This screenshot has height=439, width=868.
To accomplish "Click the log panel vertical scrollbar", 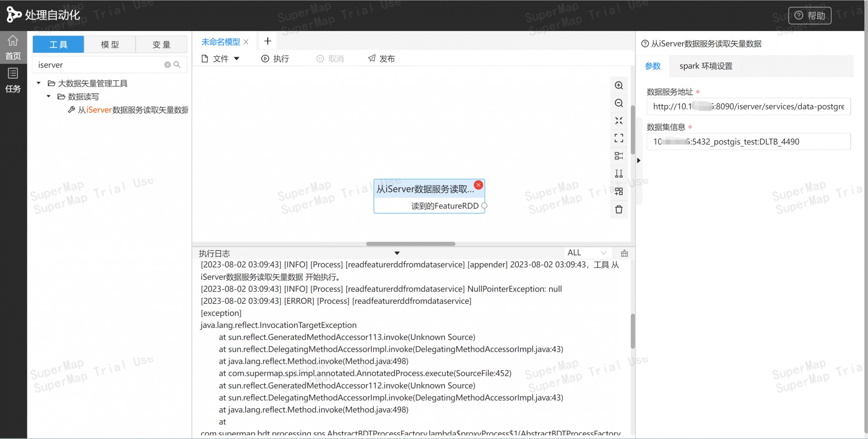I will (x=633, y=331).
